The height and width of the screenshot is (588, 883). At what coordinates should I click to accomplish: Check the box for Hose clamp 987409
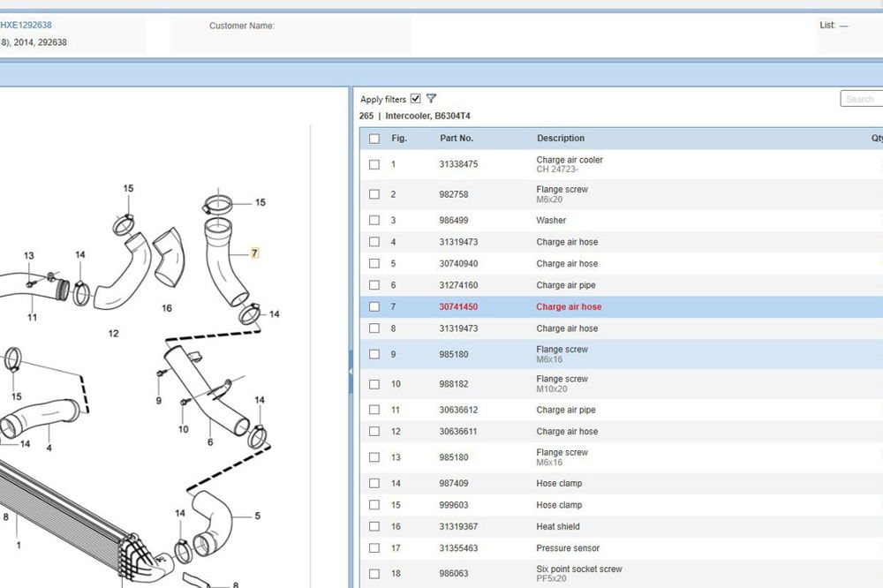click(x=374, y=483)
